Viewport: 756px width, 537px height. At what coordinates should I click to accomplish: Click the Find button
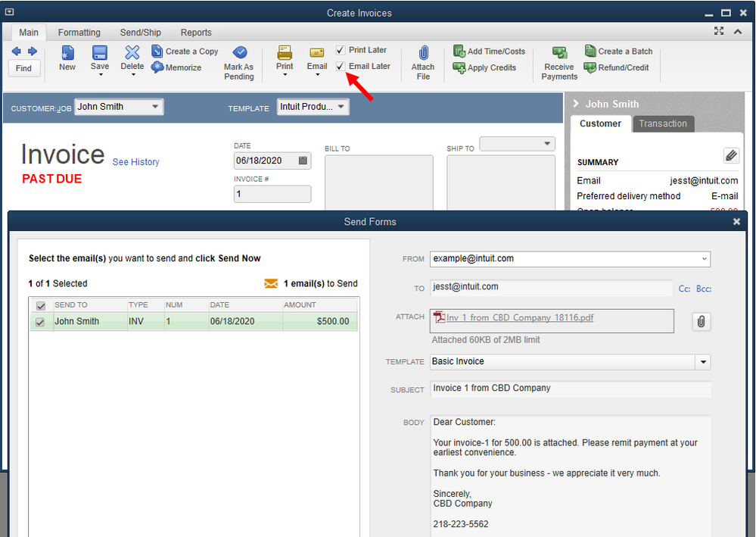23,68
